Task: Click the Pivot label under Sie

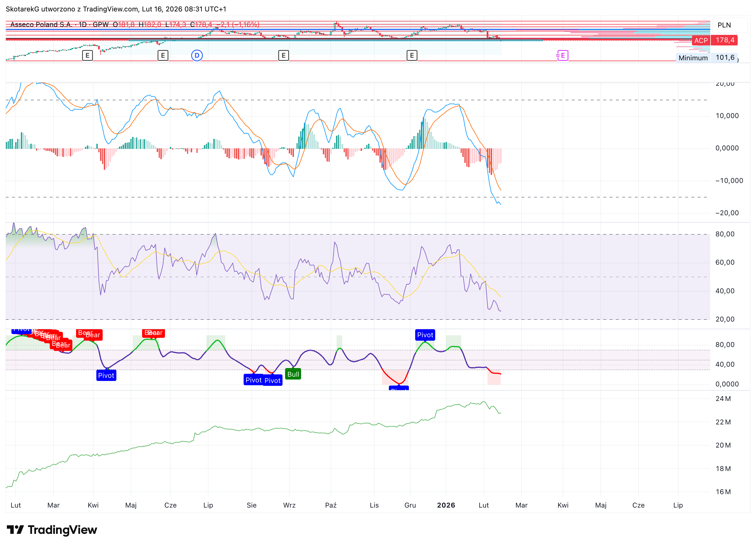Action: [x=253, y=380]
